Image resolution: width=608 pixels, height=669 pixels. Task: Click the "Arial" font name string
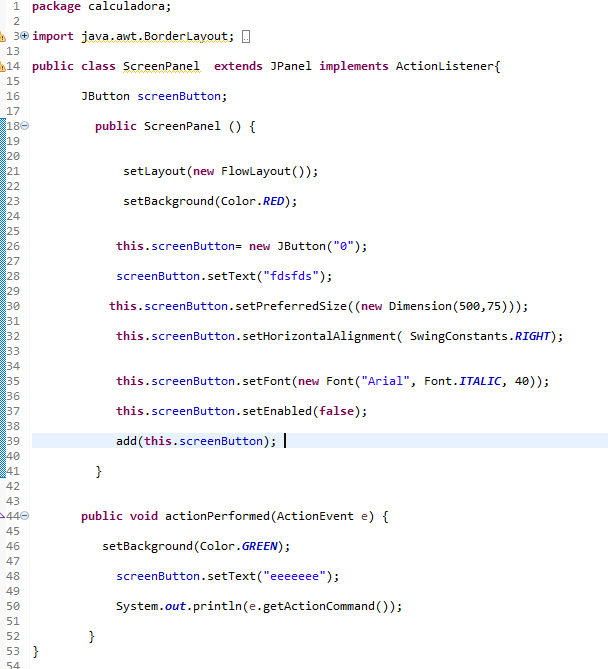point(385,381)
